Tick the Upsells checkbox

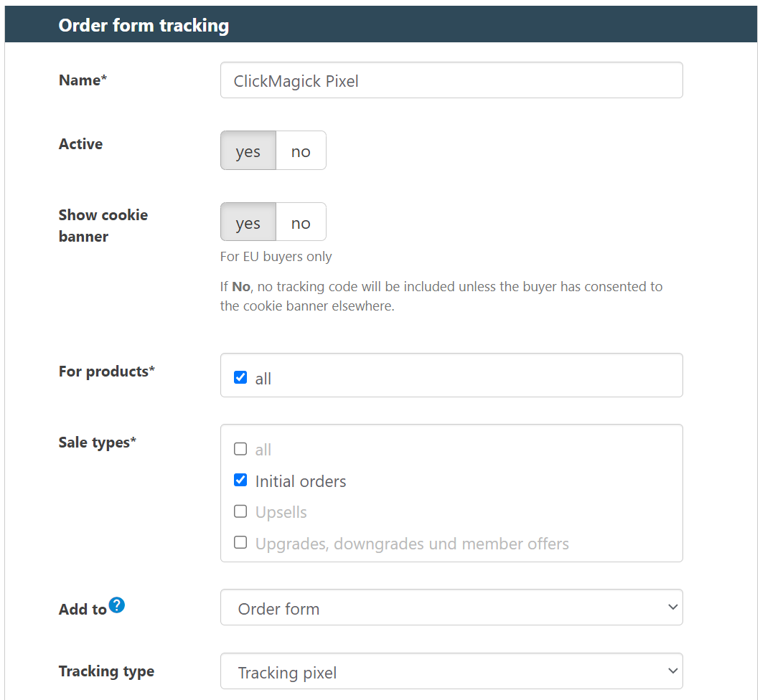pos(240,512)
